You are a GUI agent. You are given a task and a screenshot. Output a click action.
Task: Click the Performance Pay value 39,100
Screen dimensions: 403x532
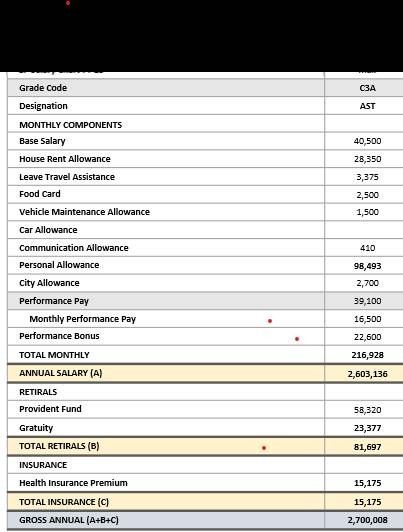tap(367, 301)
